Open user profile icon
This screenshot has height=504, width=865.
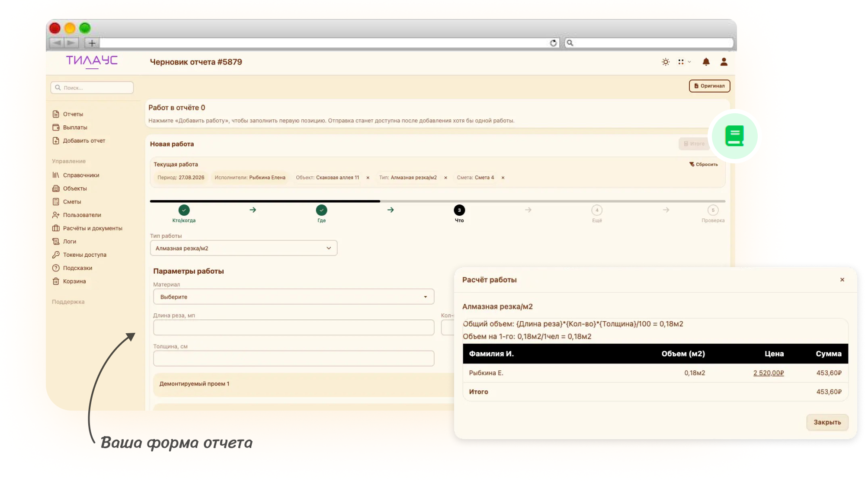[x=724, y=62]
